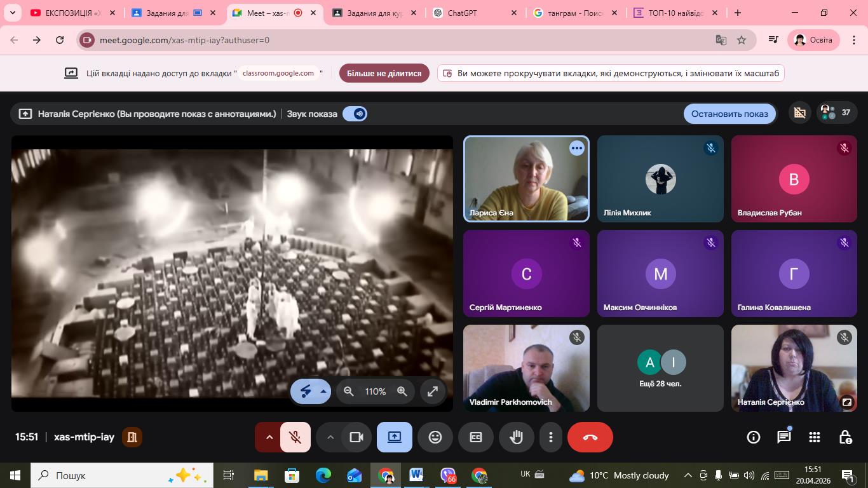This screenshot has width=868, height=488.
Task: Unmute the microphone
Action: (295, 437)
